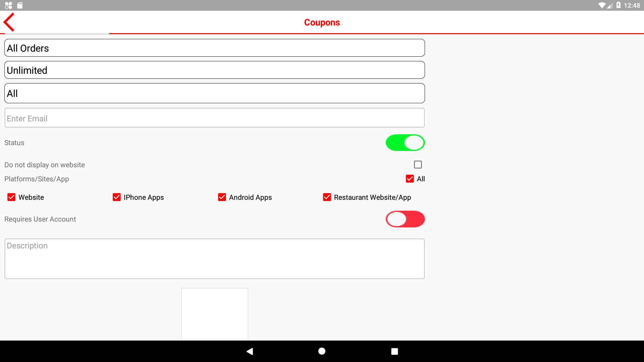Uncheck the All platforms checkbox
Image resolution: width=644 pixels, height=362 pixels.
coord(410,179)
